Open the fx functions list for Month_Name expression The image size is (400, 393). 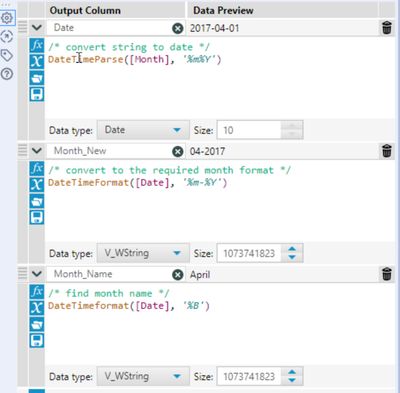37,291
